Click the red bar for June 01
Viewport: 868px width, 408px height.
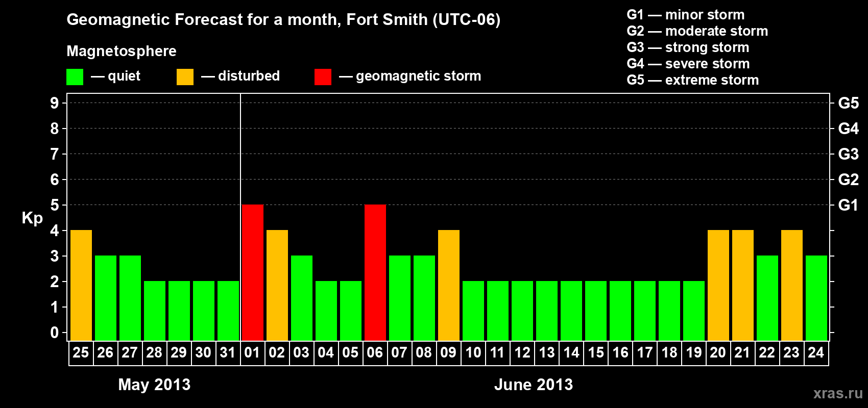(253, 272)
